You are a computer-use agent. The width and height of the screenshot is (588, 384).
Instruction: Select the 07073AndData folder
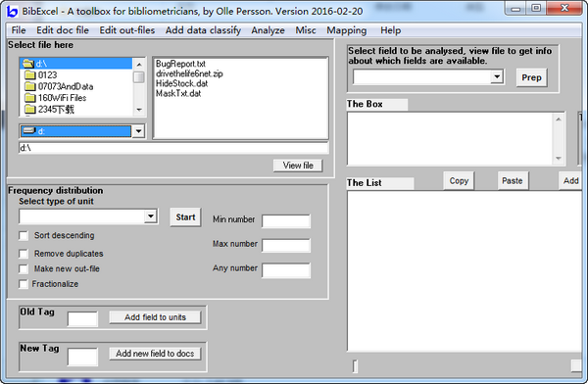point(59,86)
